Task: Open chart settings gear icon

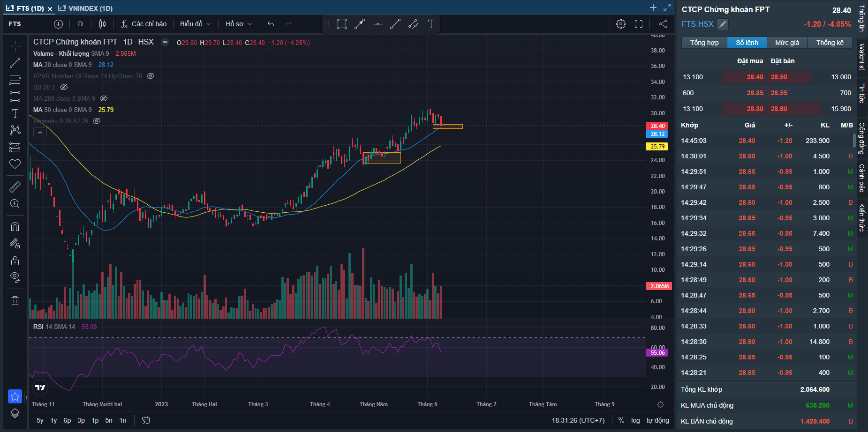Action: (621, 24)
